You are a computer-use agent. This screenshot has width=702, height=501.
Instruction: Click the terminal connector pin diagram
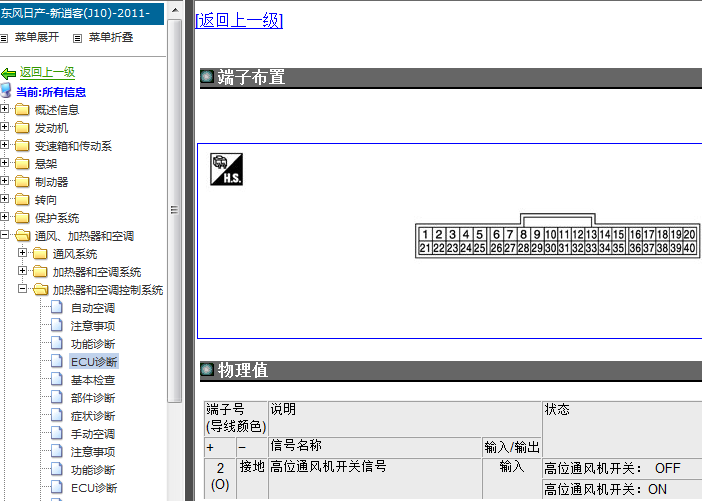pos(557,236)
